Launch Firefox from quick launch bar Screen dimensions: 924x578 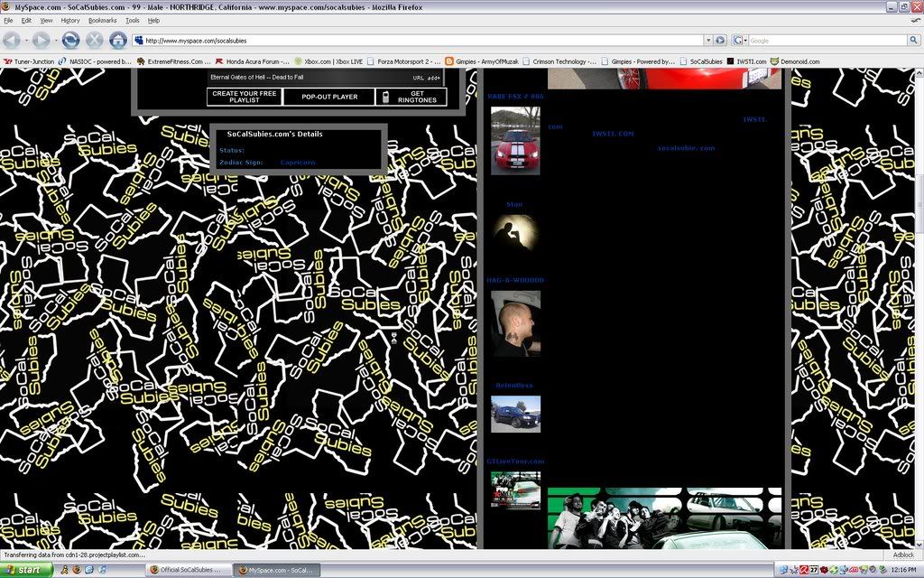point(77,570)
